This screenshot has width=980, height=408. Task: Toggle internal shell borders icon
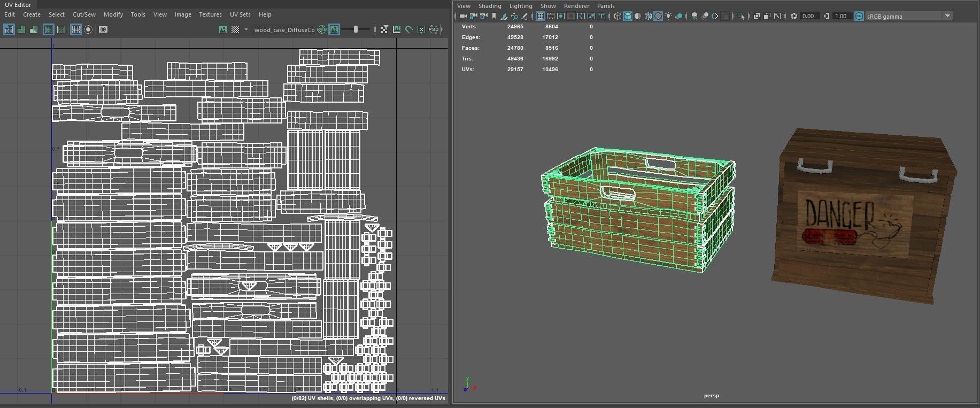pyautogui.click(x=60, y=29)
